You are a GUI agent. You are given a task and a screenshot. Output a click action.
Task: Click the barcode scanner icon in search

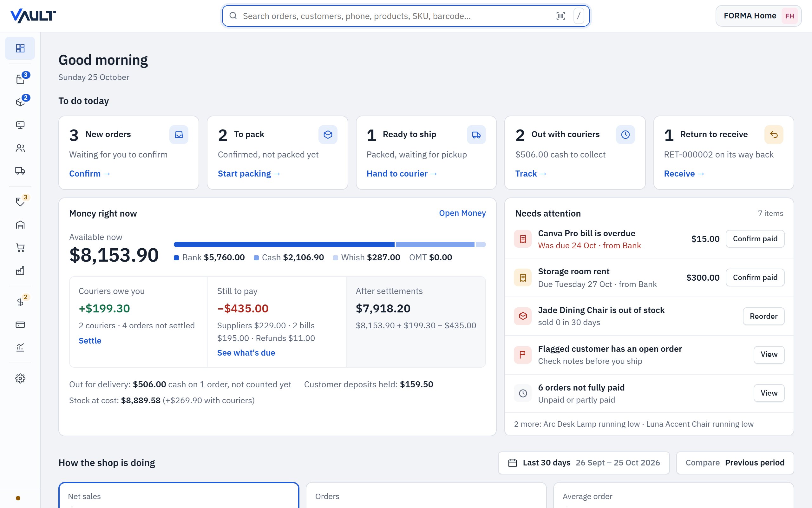coord(561,16)
